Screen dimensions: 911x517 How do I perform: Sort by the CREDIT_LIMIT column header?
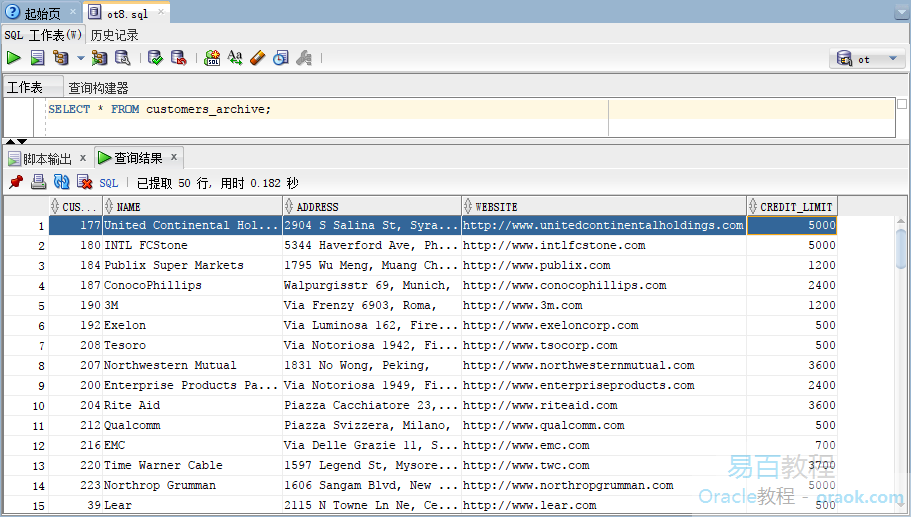[796, 207]
